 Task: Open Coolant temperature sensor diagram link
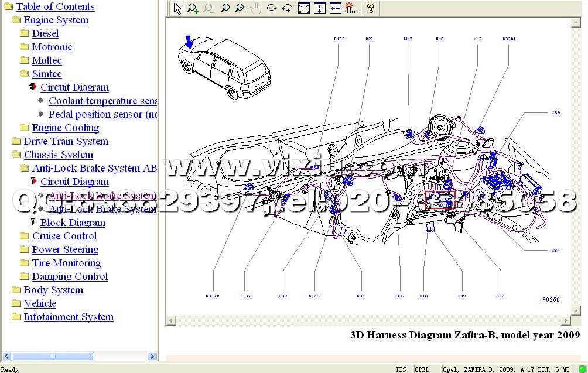[102, 101]
